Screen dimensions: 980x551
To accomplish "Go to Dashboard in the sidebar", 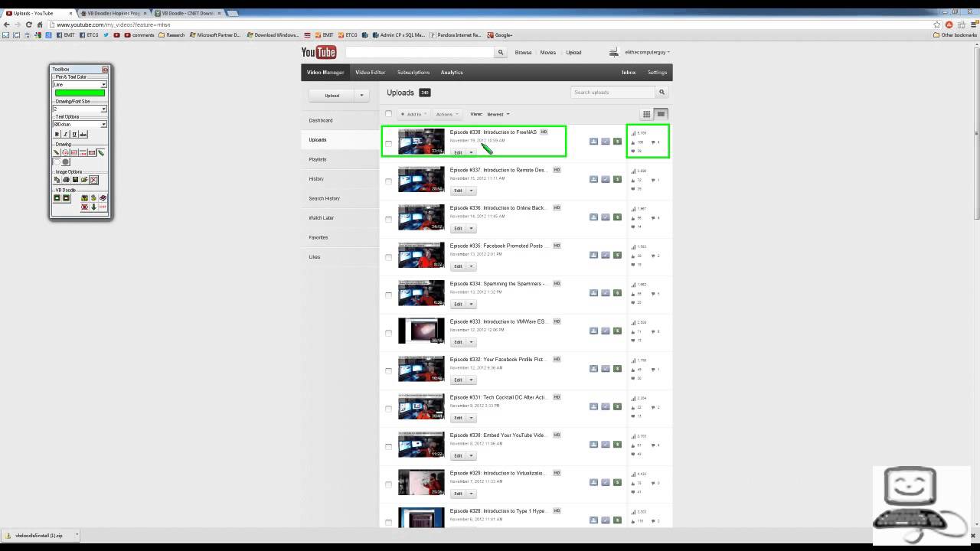I will pyautogui.click(x=321, y=120).
